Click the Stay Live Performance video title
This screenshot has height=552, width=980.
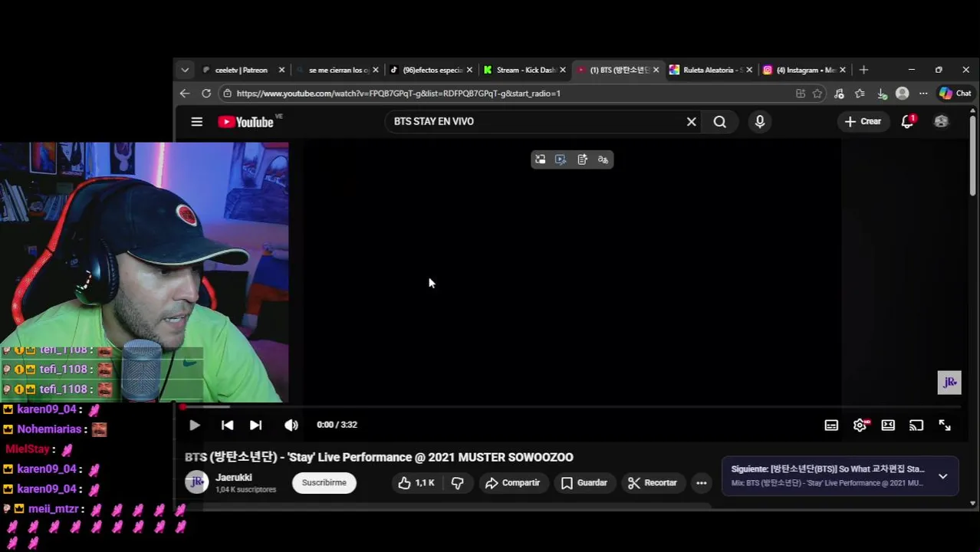pos(379,457)
